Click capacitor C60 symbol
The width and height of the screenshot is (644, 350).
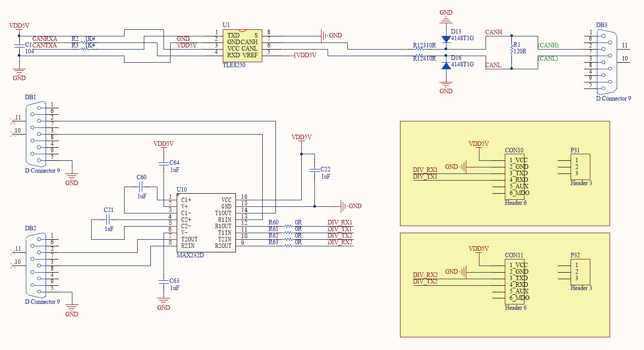141,187
